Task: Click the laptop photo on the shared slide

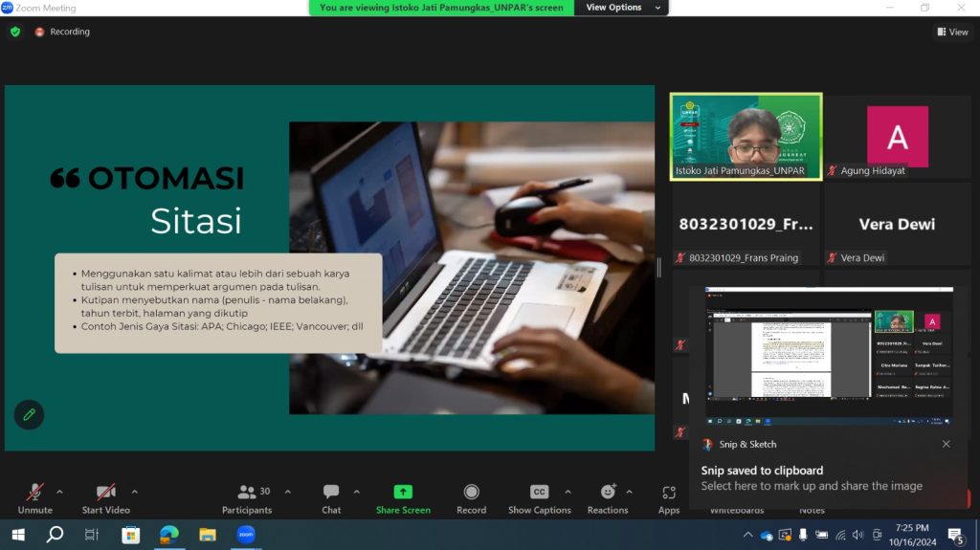Action: (472, 268)
